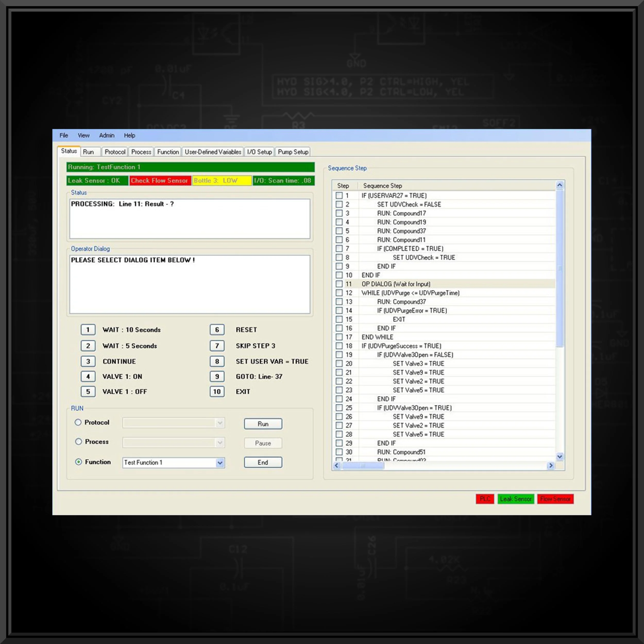Image resolution: width=644 pixels, height=644 pixels.
Task: Select the Protocol radio button
Action: click(78, 422)
